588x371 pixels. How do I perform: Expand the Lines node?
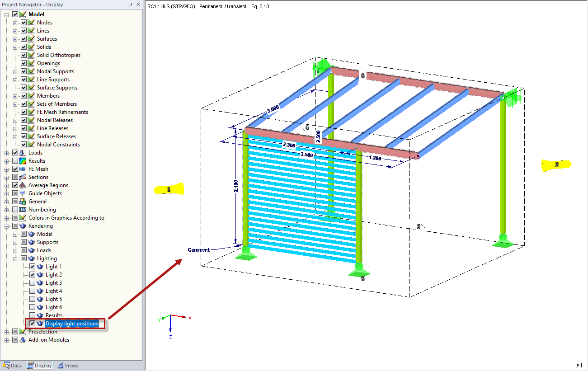(x=15, y=31)
